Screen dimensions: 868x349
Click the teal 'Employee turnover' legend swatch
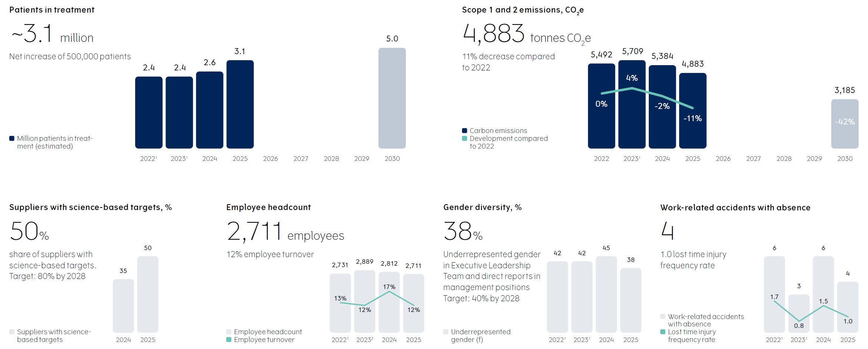click(229, 340)
